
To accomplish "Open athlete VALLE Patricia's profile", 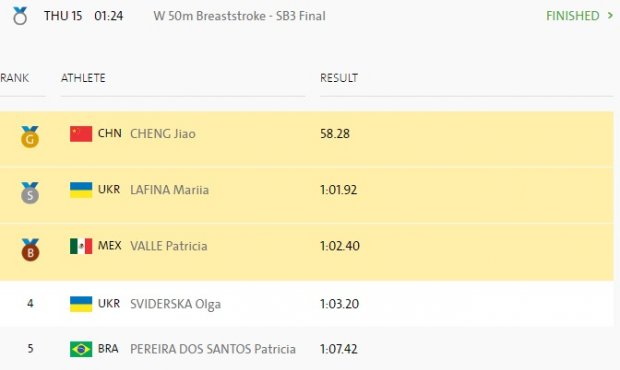I will pos(169,246).
